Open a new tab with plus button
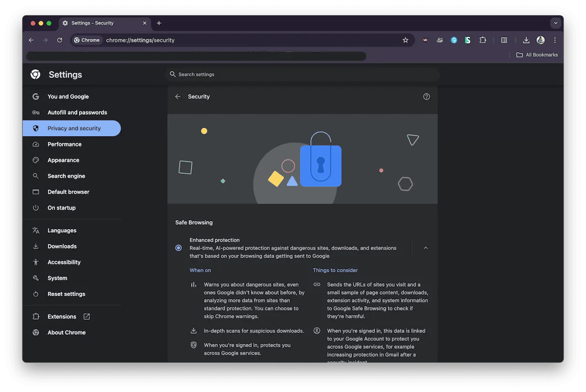The image size is (586, 392). click(159, 23)
